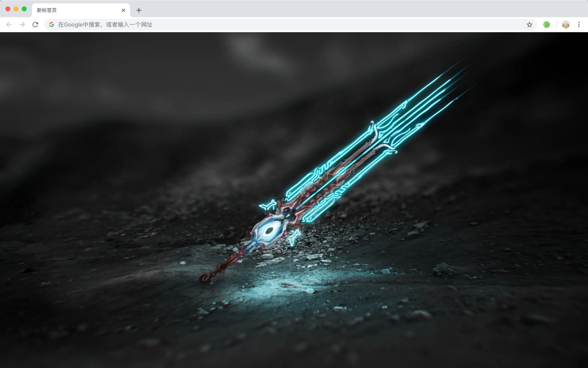Minimize window with yellow button
Image resolution: width=588 pixels, height=368 pixels.
pos(16,9)
